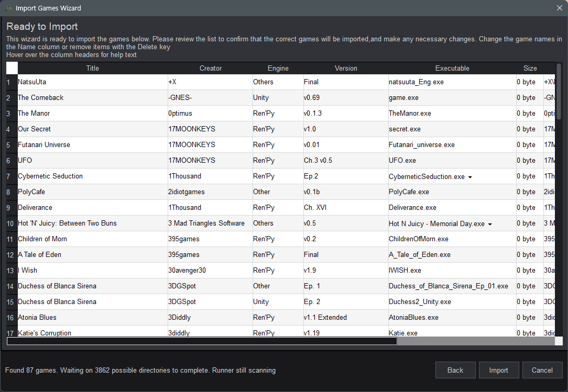Select The Manor title cell
This screenshot has width=568, height=392.
93,113
